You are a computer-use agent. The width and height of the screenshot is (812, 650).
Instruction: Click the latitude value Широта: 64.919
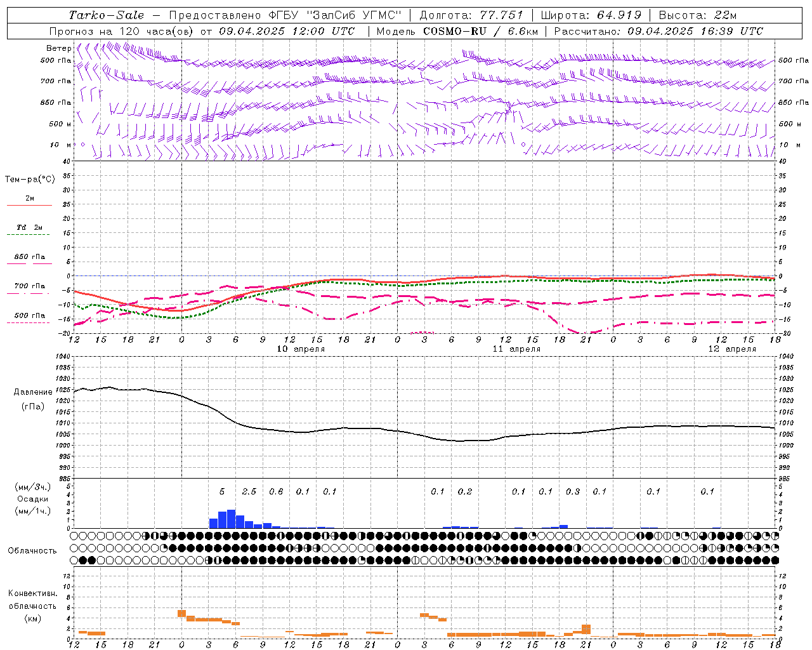[x=591, y=15]
